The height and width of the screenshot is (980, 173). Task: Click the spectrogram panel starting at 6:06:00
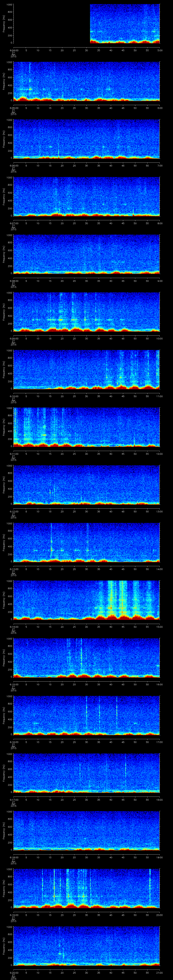(x=87, y=139)
